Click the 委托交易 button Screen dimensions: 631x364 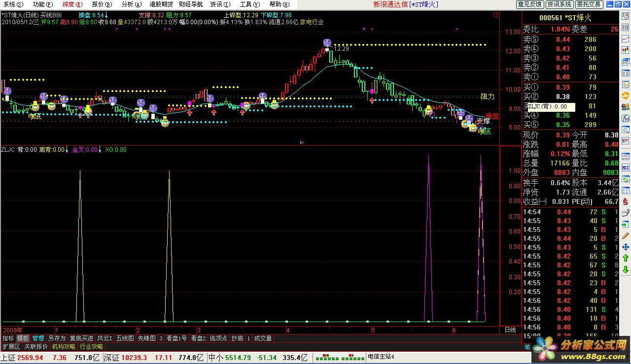coord(589,4)
